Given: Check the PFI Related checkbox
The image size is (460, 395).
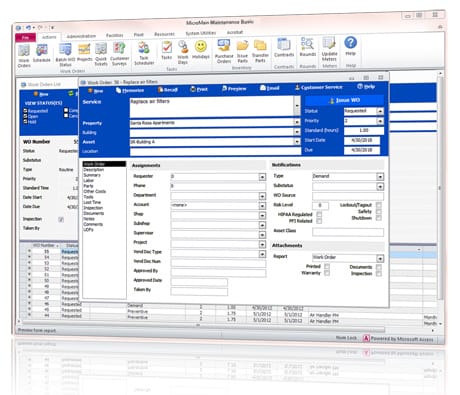Looking at the screenshot, I should coord(319,221).
